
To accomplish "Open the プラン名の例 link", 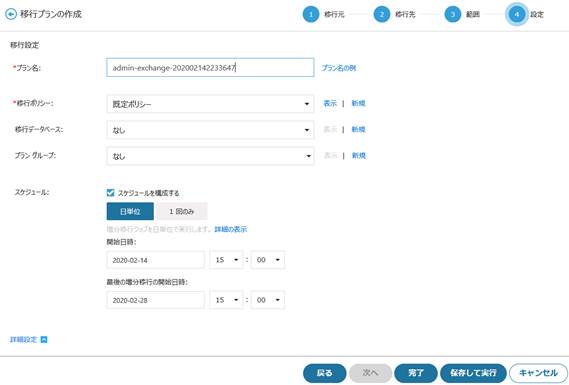I will (339, 68).
